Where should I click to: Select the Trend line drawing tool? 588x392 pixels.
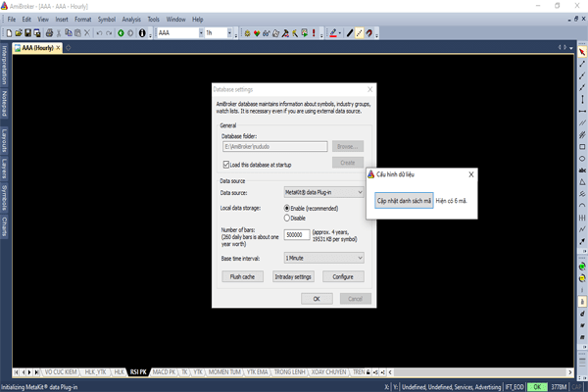(x=582, y=64)
